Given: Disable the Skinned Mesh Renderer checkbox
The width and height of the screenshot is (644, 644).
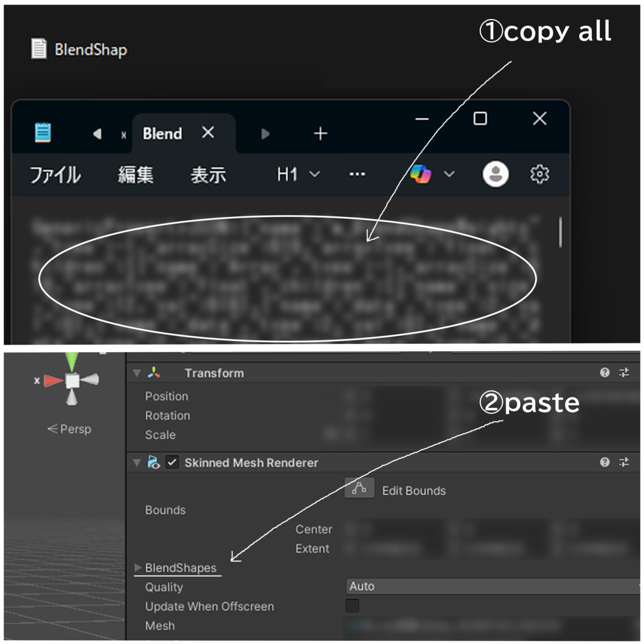Looking at the screenshot, I should 172,462.
